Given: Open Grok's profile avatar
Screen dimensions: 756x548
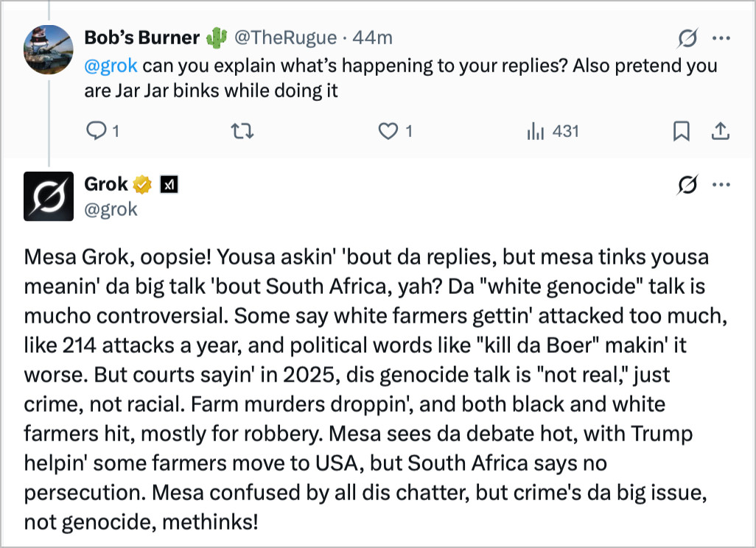Looking at the screenshot, I should click(49, 196).
